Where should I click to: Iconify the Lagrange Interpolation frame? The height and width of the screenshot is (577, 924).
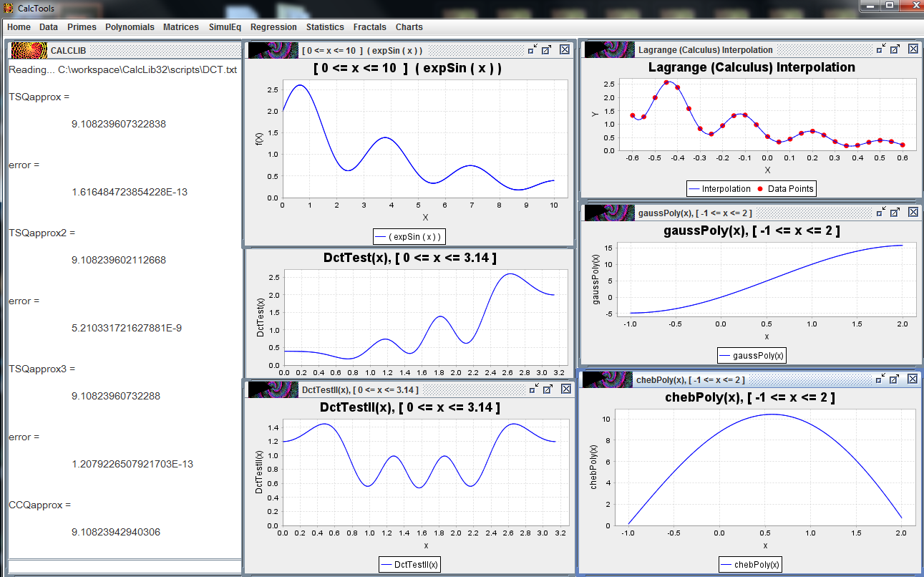(881, 49)
